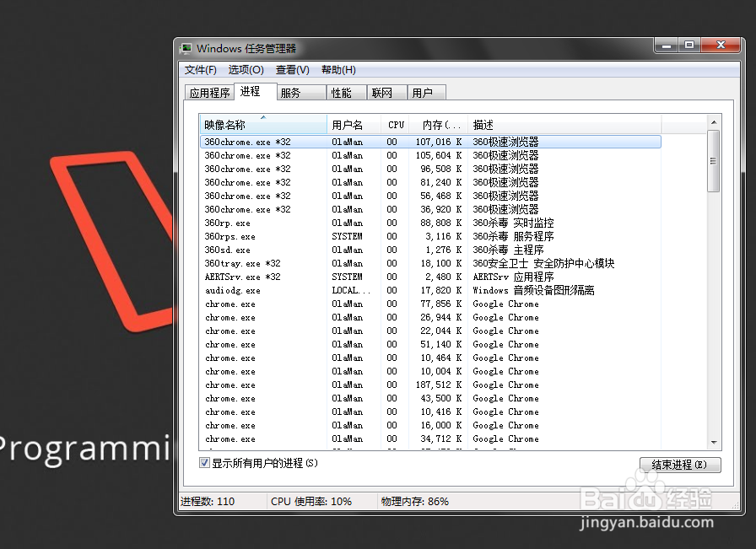The width and height of the screenshot is (756, 549).
Task: Select 360chrome.exe row using 105,604 K
Action: [x=430, y=155]
